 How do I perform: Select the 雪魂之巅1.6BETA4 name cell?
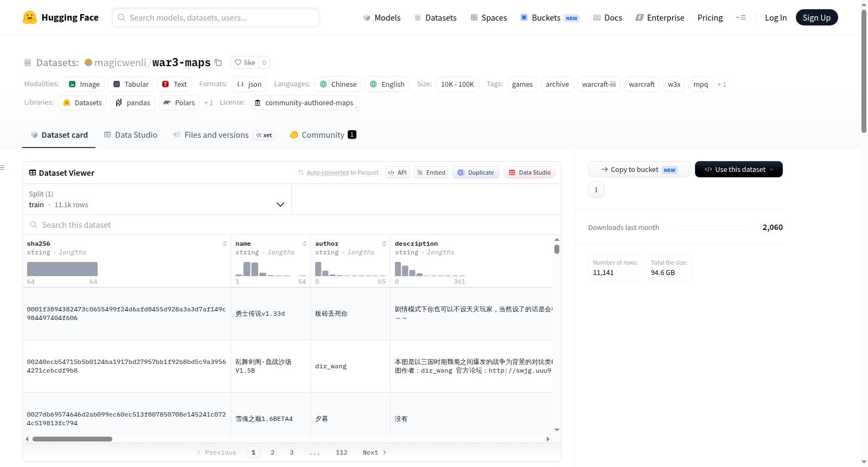[271, 419]
